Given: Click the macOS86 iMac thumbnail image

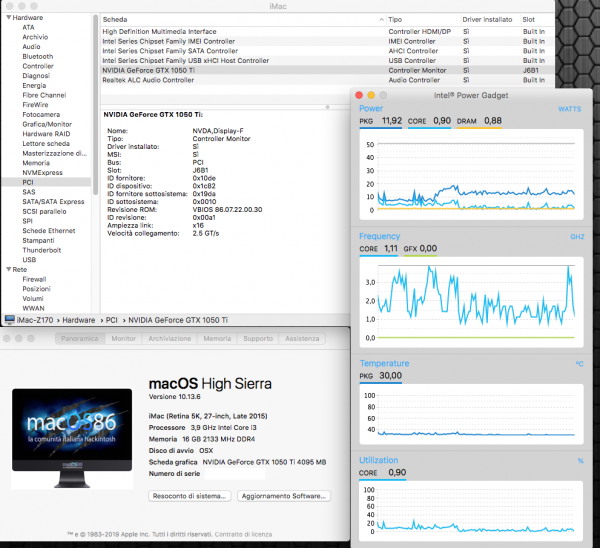Looking at the screenshot, I should (72, 439).
